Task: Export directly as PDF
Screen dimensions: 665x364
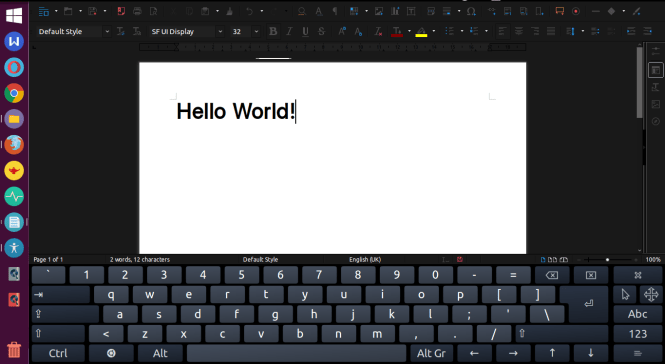Action: coord(121,11)
